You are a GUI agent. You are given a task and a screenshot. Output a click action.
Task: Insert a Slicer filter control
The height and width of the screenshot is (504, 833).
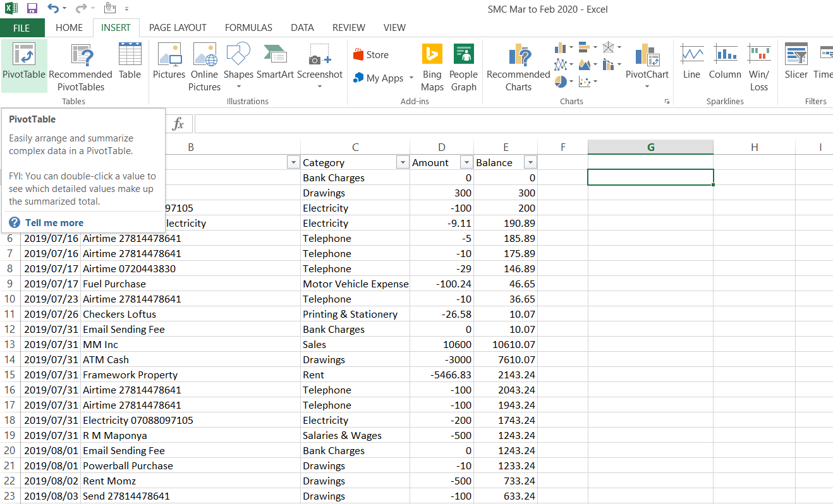click(x=796, y=63)
